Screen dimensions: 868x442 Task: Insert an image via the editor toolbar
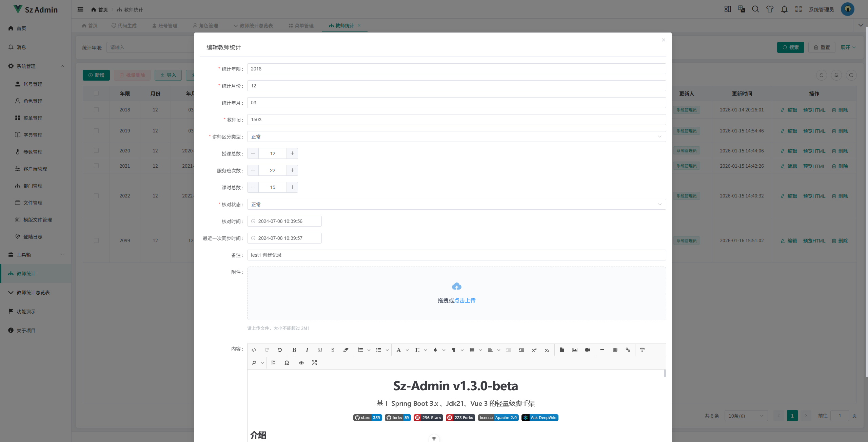[574, 350]
